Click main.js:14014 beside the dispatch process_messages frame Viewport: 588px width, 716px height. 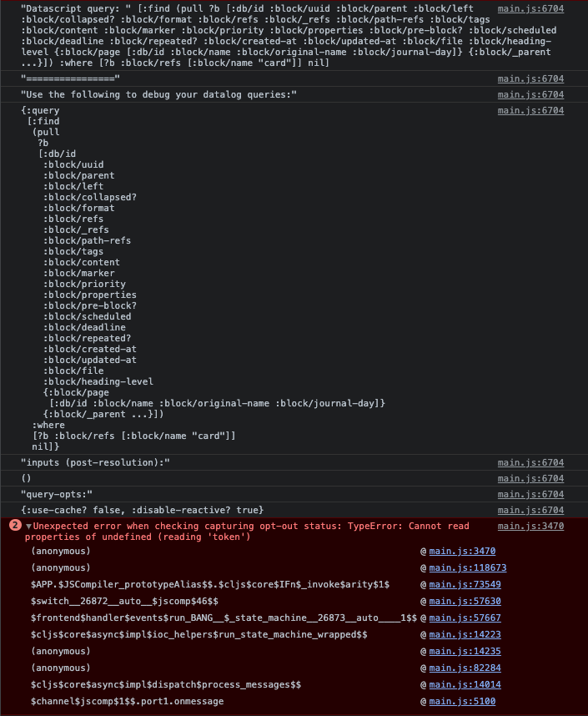click(462, 684)
